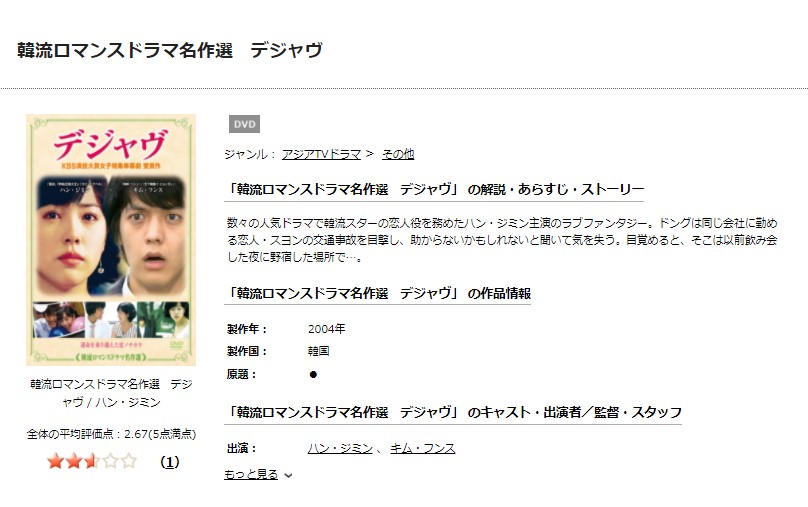
Task: Open the review count (1) link
Action: [170, 462]
